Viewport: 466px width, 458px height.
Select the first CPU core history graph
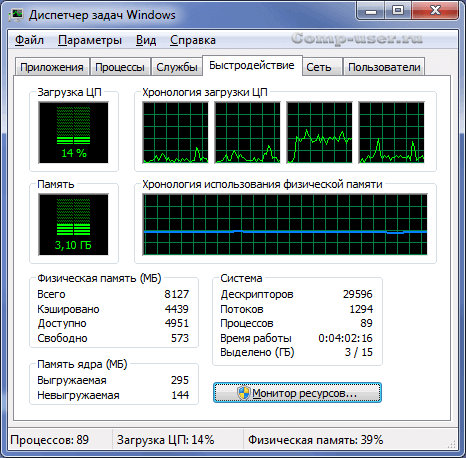click(176, 133)
